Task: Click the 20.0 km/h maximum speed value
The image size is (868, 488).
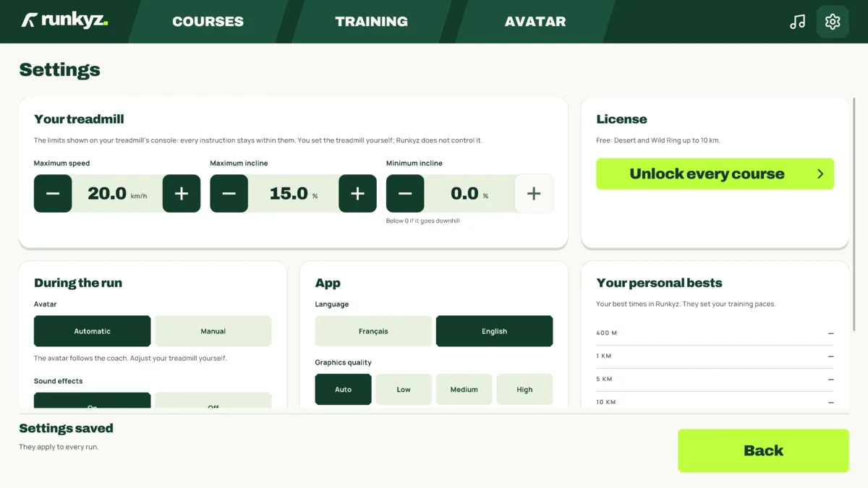Action: pyautogui.click(x=117, y=194)
